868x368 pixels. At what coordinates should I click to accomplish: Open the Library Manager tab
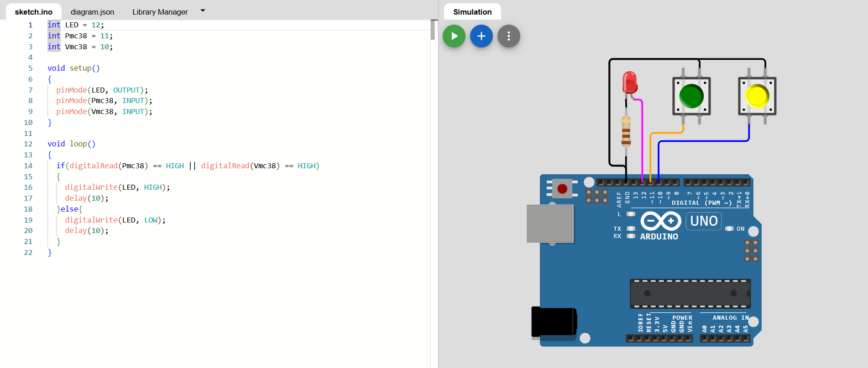(160, 12)
